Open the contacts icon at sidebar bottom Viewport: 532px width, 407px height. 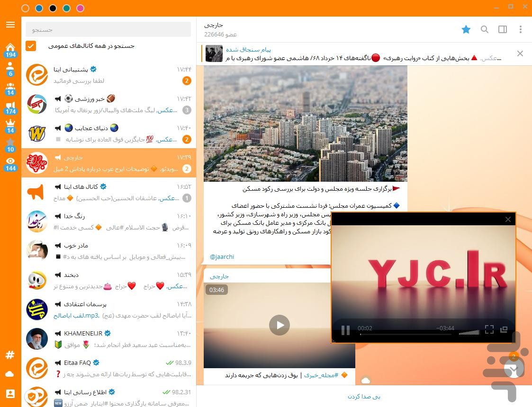point(10,393)
